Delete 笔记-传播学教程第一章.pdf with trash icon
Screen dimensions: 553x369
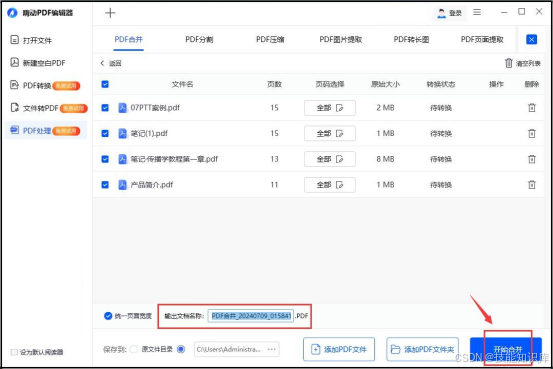tap(532, 159)
